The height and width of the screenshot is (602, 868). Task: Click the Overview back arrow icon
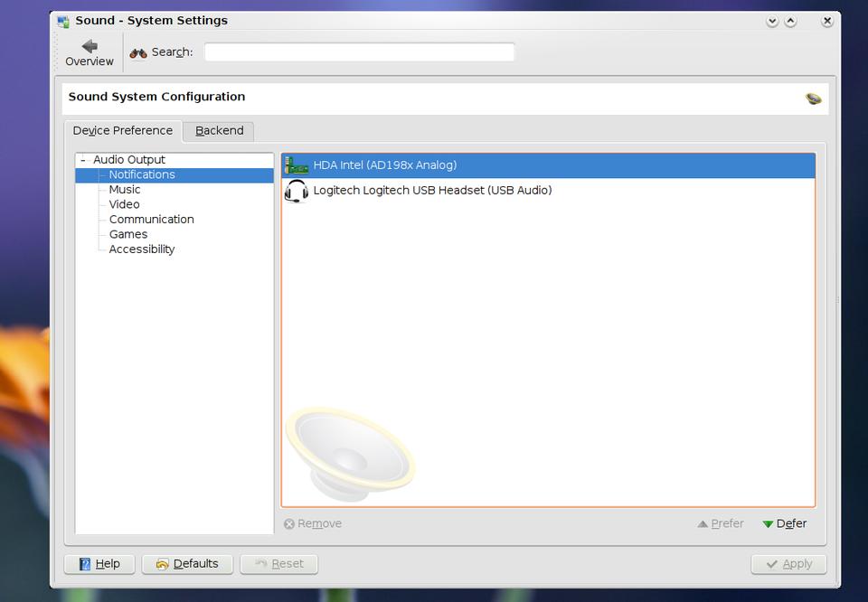coord(89,45)
